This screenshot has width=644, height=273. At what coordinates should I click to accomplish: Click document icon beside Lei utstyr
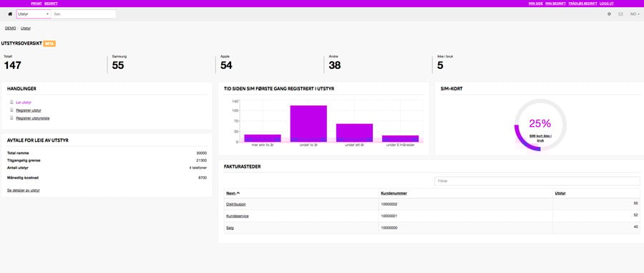pyautogui.click(x=12, y=102)
